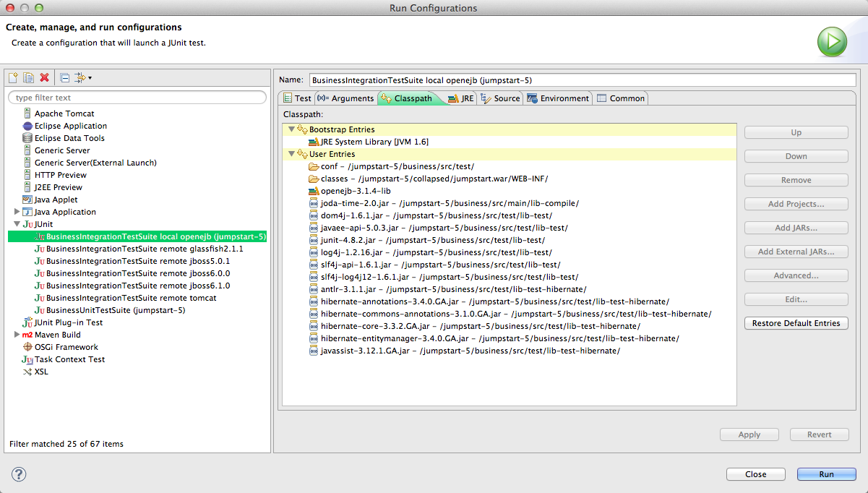Image resolution: width=868 pixels, height=493 pixels.
Task: Click the Duplicate launch configuration icon
Action: click(29, 77)
